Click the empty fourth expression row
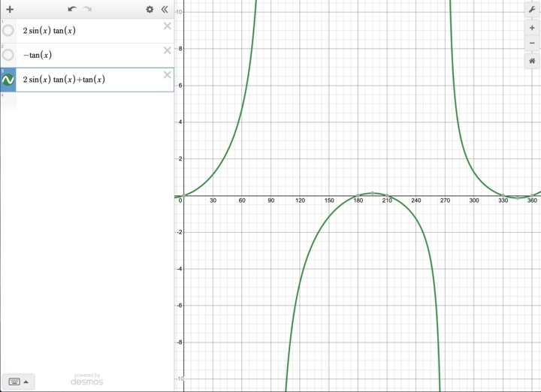 pos(90,103)
